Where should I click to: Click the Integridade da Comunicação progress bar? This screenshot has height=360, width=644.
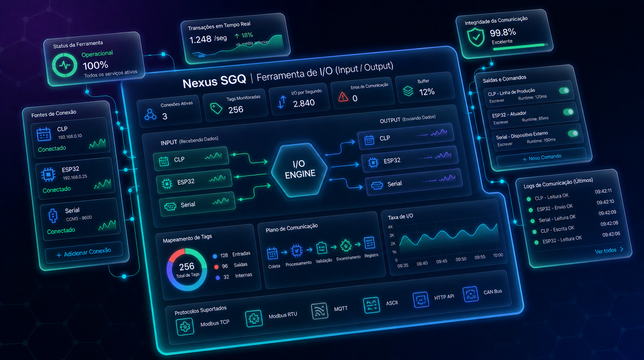(521, 47)
